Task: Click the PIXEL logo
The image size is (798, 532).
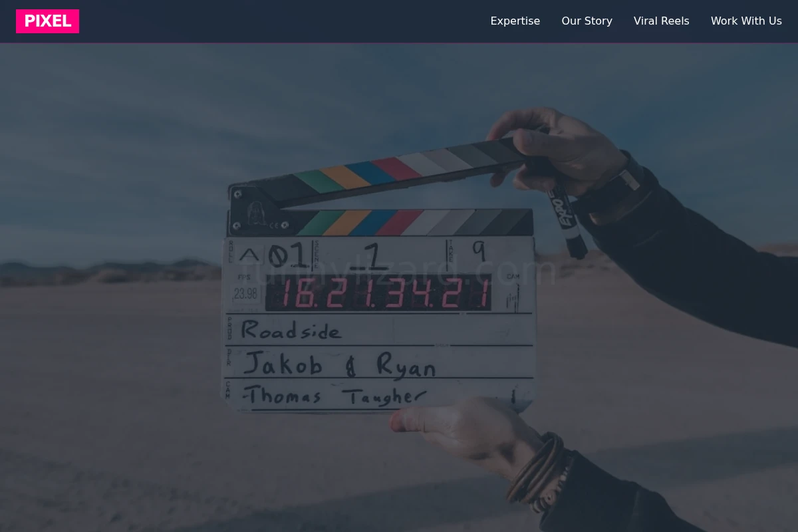Action: point(47,21)
